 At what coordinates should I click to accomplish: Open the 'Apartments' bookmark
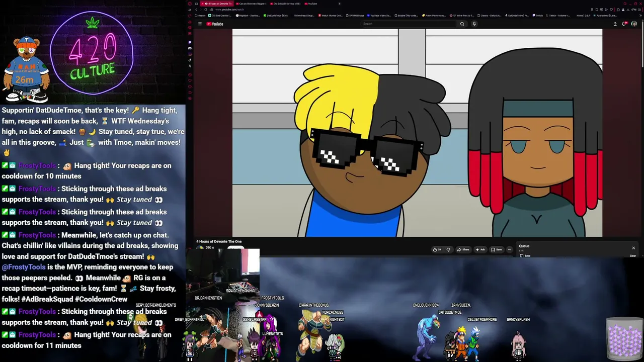click(x=605, y=16)
